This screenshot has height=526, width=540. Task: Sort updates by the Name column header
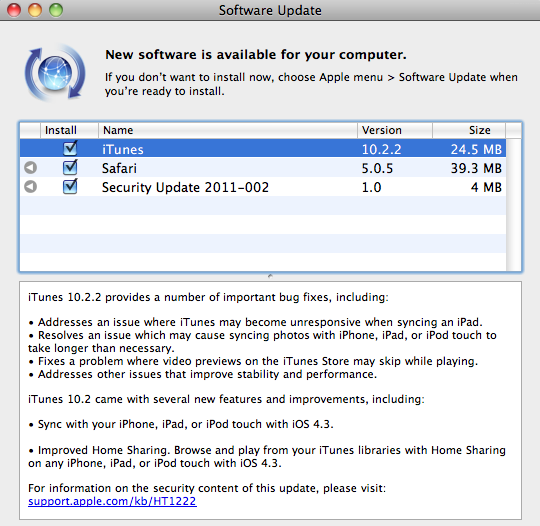point(228,130)
